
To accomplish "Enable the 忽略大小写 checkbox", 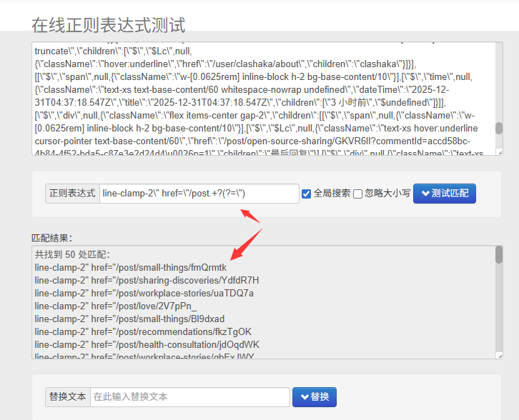I will [357, 194].
